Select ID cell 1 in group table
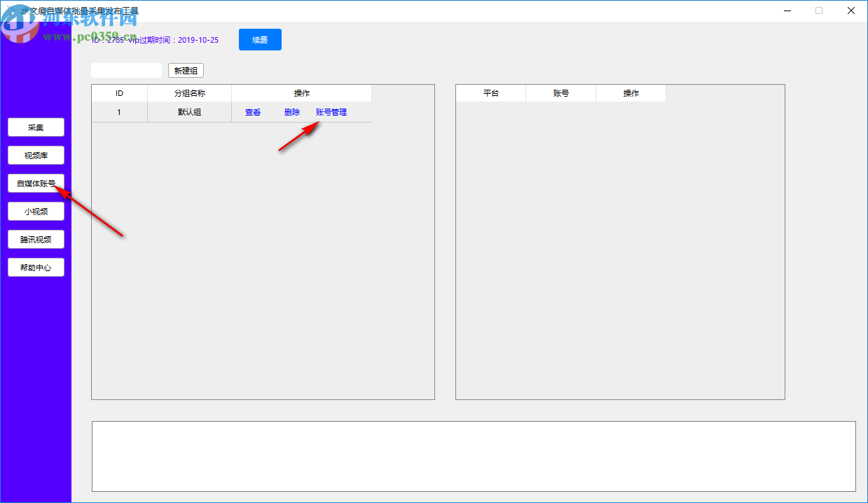 (119, 112)
